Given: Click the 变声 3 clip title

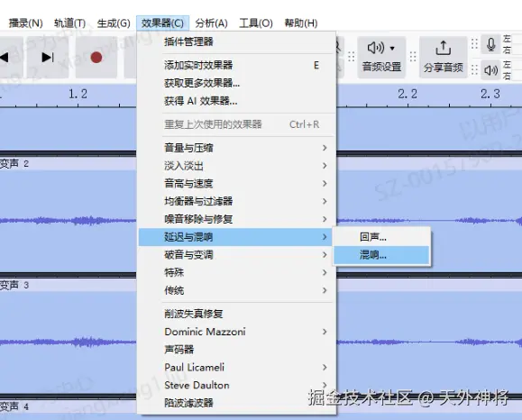Looking at the screenshot, I should 14,285.
